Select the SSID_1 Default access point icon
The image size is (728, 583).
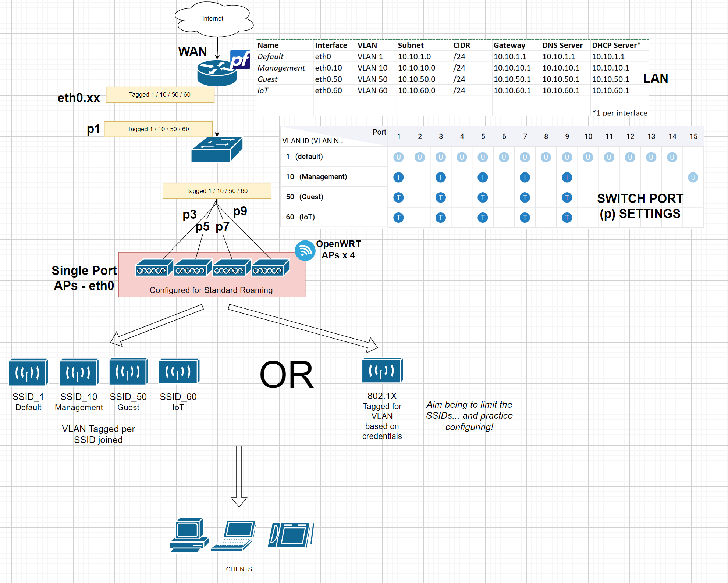click(28, 372)
